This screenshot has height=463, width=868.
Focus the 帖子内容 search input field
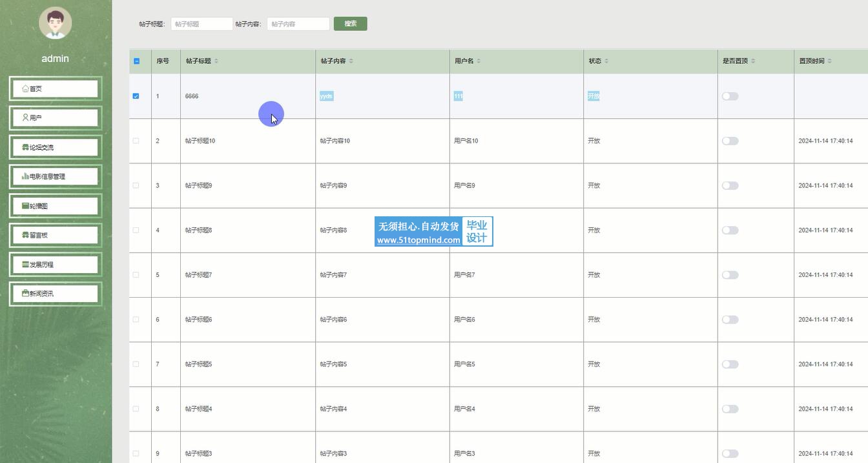coord(298,24)
